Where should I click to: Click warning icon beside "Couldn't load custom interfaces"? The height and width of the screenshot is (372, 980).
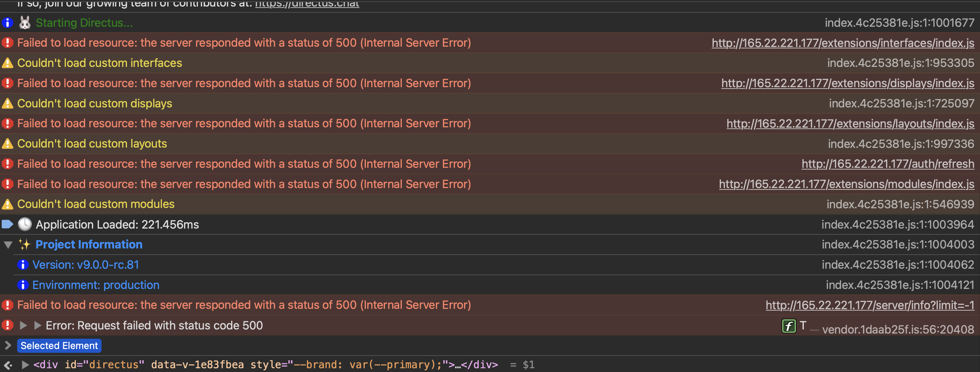tap(8, 63)
